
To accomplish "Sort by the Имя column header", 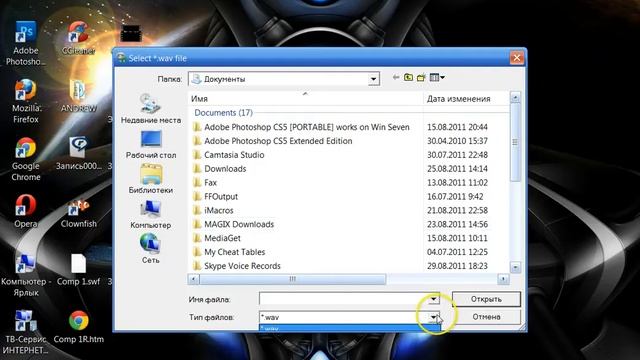I will pyautogui.click(x=306, y=98).
